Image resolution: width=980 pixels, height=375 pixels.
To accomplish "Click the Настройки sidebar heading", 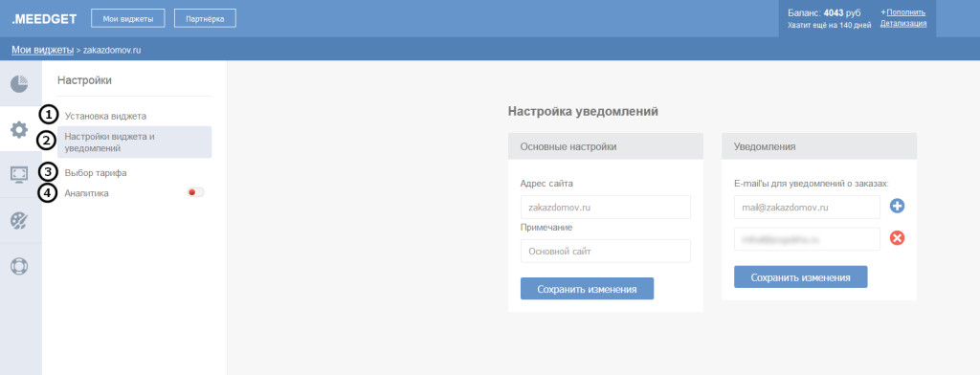I will (x=84, y=80).
